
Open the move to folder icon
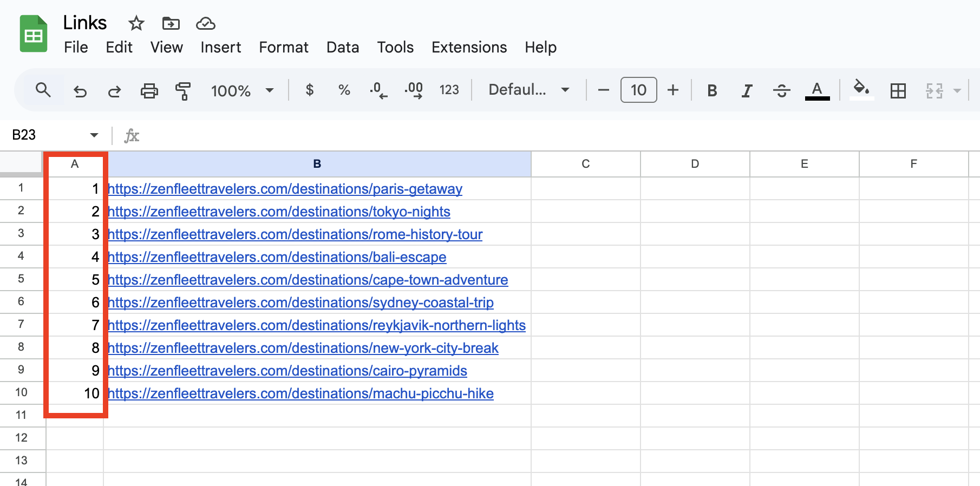tap(171, 23)
